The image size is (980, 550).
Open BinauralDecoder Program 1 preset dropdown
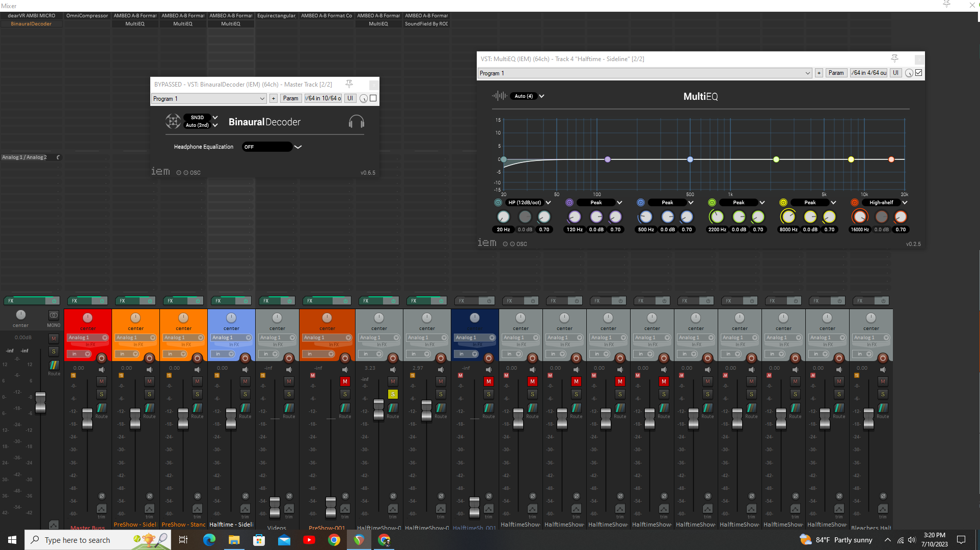pos(209,99)
